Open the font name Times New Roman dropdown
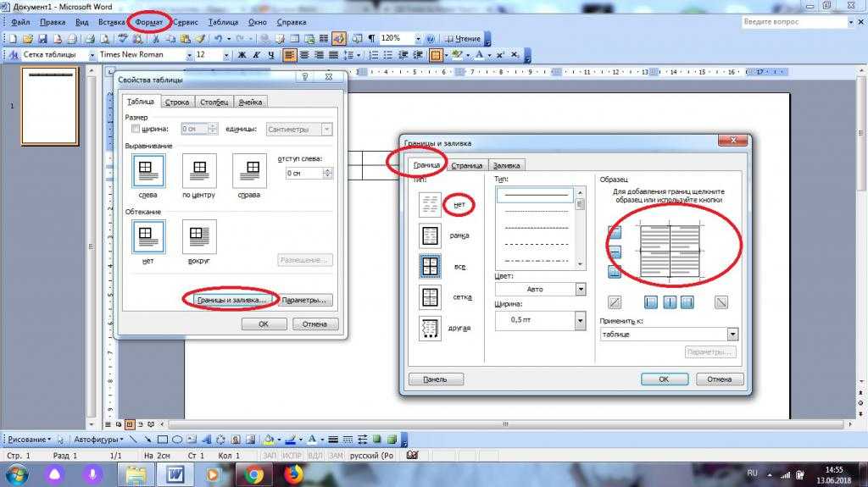Screen dimensions: 868x487 tap(189, 55)
